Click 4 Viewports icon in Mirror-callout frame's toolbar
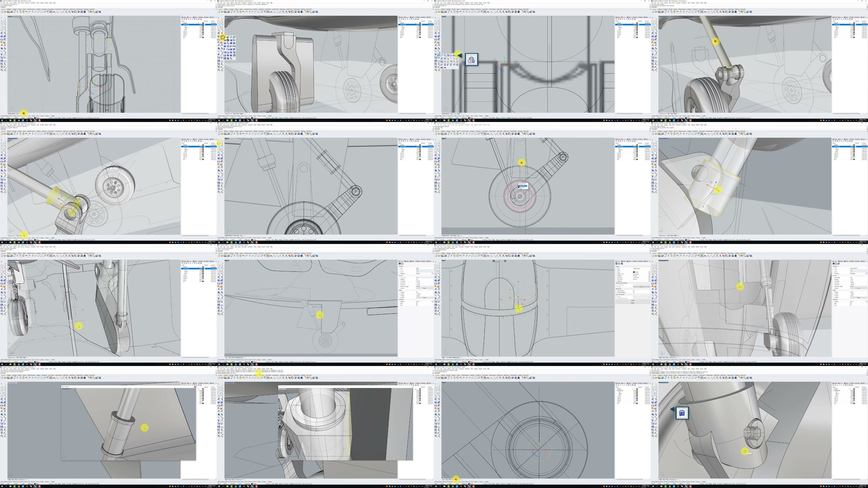This screenshot has height=488, width=868. click(485, 11)
